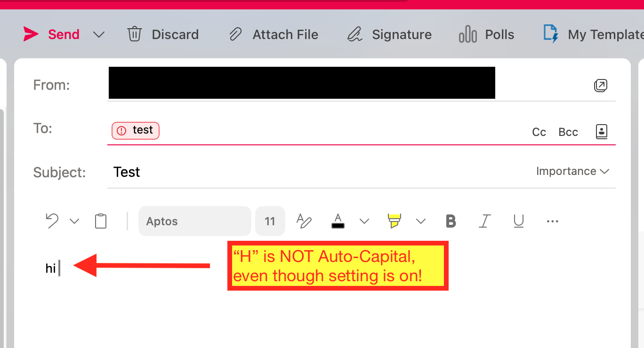This screenshot has width=644, height=348.
Task: Discard the draft with trash icon
Action: coord(163,34)
